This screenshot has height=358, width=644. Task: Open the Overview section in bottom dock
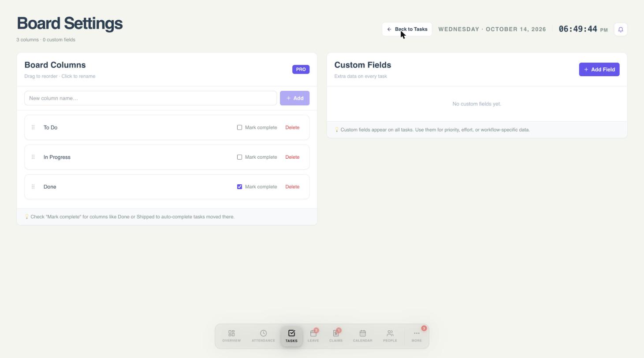pyautogui.click(x=231, y=336)
